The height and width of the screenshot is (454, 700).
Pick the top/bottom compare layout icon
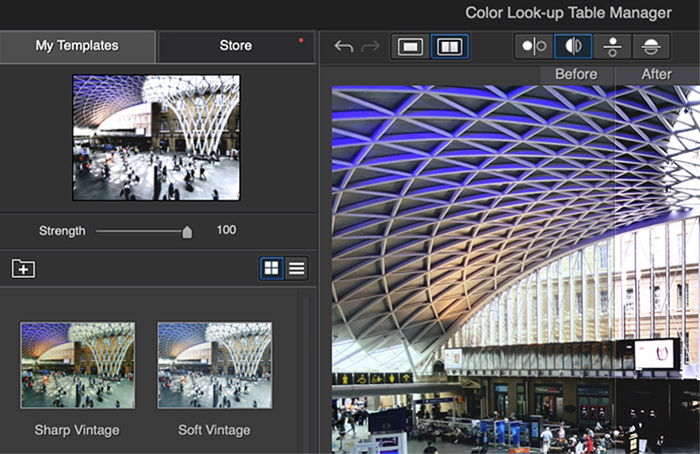point(612,46)
